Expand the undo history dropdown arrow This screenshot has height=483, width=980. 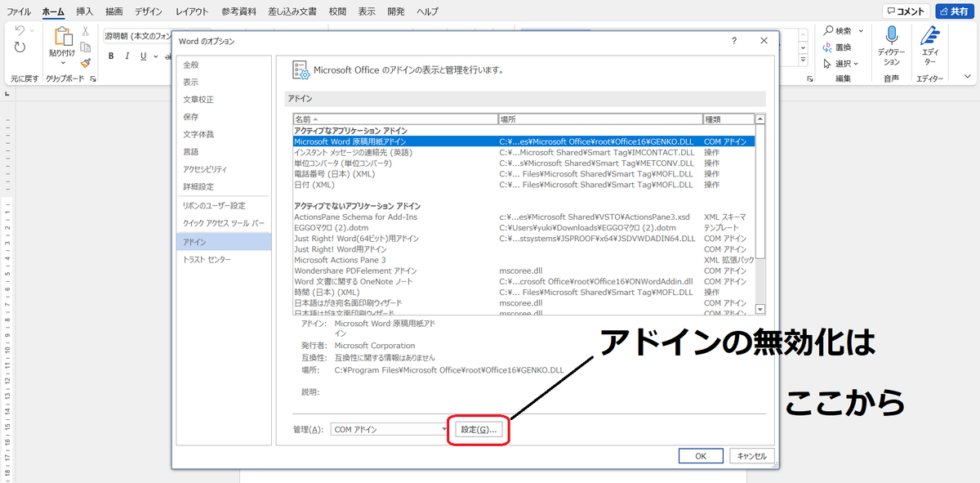(x=31, y=30)
